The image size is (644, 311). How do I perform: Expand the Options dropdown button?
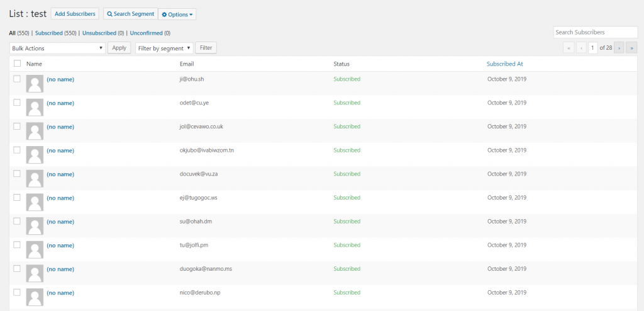177,14
